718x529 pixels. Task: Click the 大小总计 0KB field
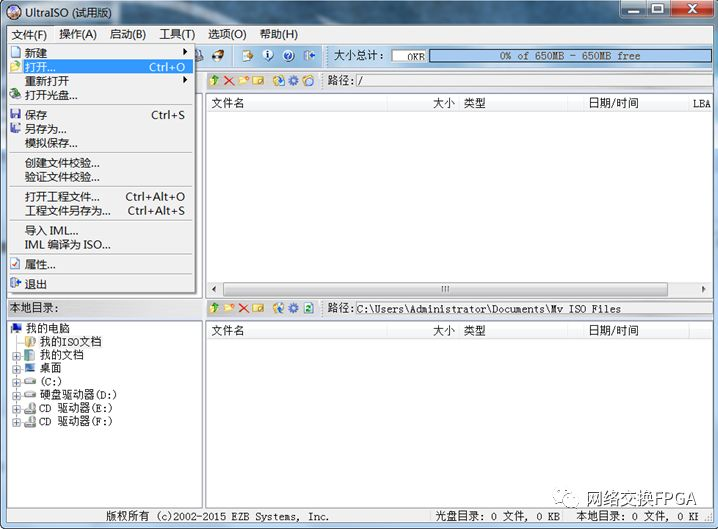pyautogui.click(x=409, y=56)
